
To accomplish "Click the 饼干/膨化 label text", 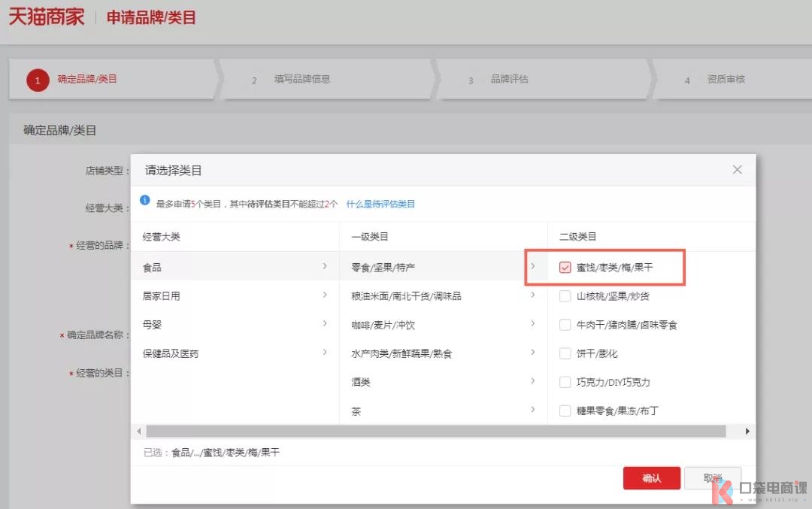I will [x=596, y=353].
